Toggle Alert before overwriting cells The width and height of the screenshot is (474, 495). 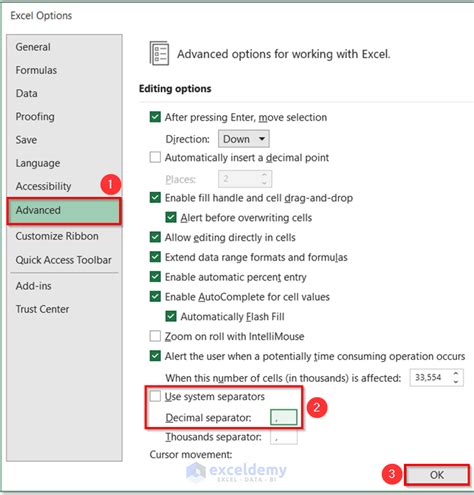[x=171, y=217]
